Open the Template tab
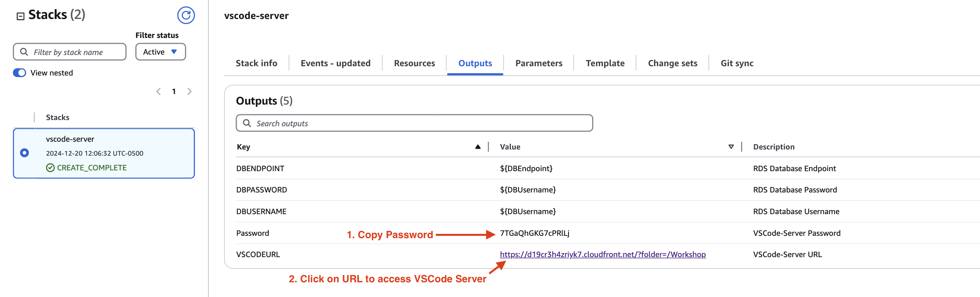Screen dimensions: 980x297 [604, 63]
